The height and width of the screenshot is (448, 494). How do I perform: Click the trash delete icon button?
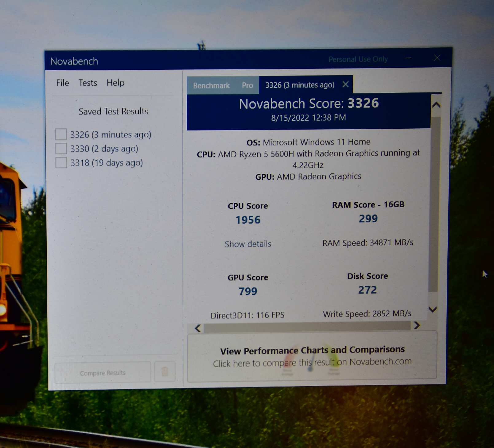click(165, 372)
